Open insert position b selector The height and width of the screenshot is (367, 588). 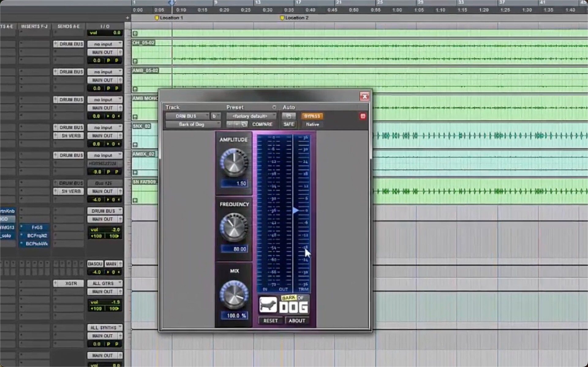pyautogui.click(x=215, y=116)
